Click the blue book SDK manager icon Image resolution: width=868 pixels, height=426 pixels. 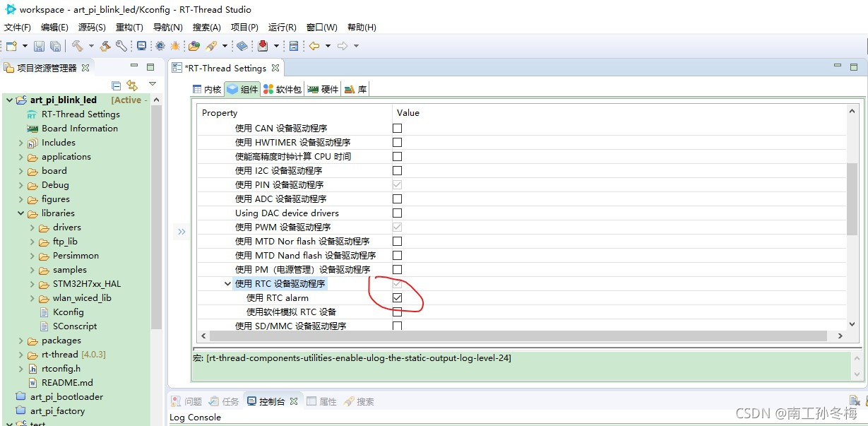[x=242, y=46]
